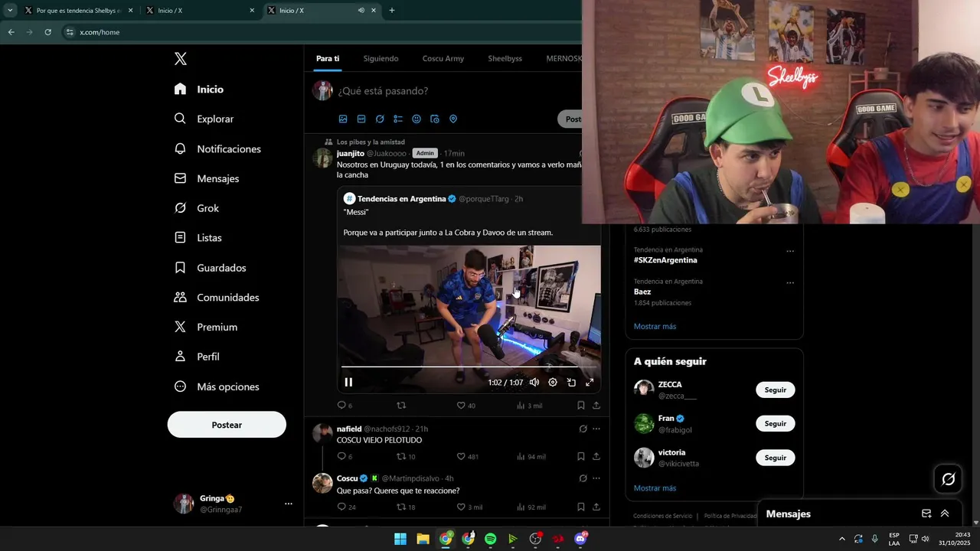Repost juanjito's post
Screen dimensions: 980x551
[401, 406]
